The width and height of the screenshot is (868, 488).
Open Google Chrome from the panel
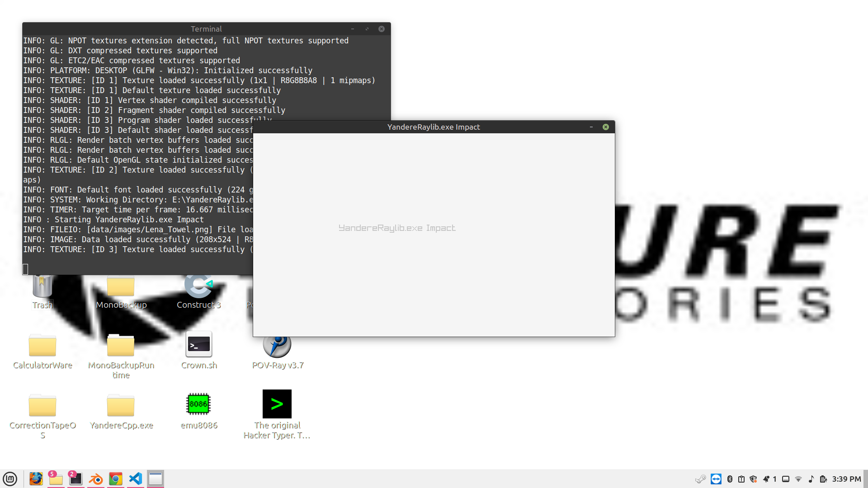click(x=116, y=479)
